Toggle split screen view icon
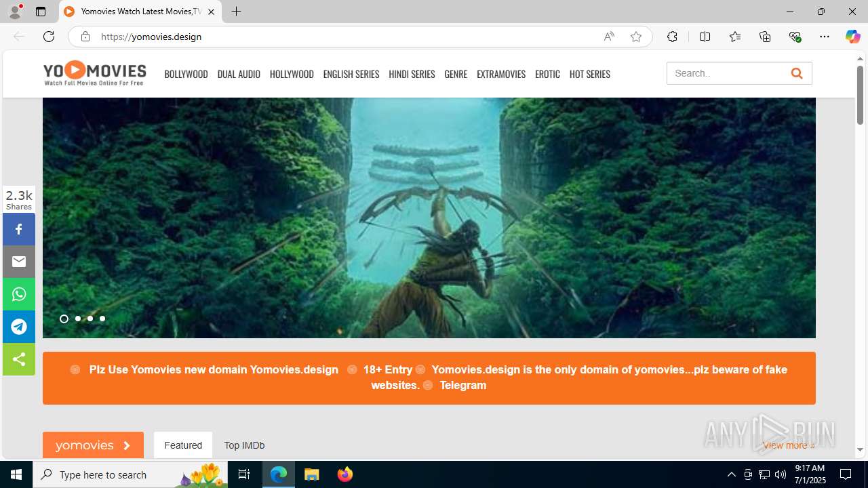 pyautogui.click(x=705, y=37)
